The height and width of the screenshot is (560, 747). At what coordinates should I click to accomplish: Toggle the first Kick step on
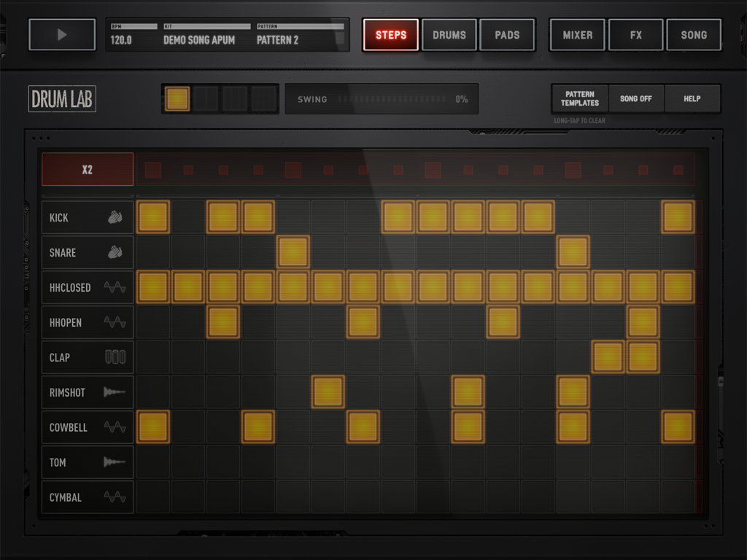pos(153,216)
